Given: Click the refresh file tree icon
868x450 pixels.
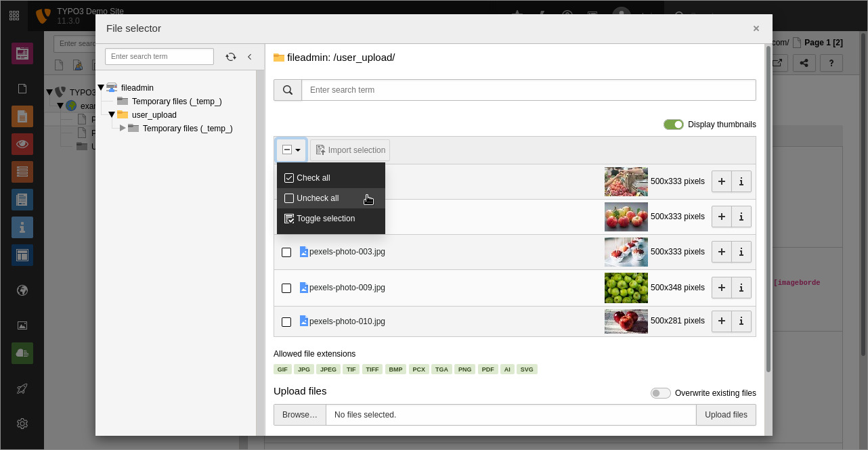Looking at the screenshot, I should pyautogui.click(x=231, y=57).
